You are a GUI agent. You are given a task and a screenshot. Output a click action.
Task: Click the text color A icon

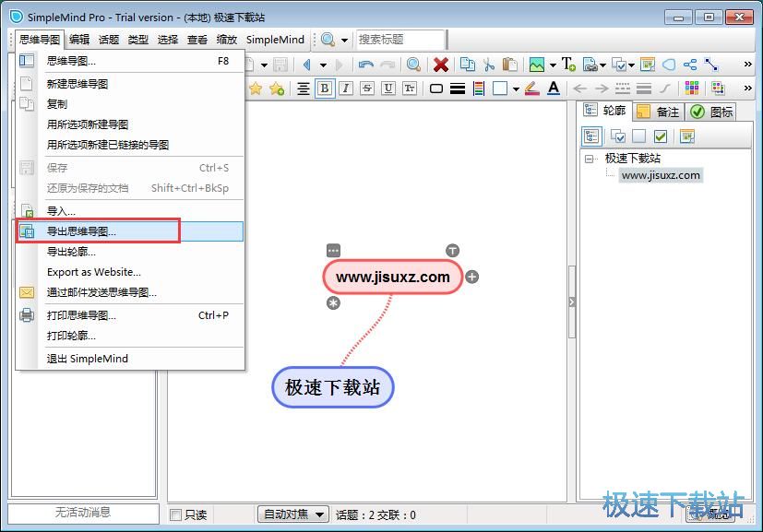tap(554, 88)
